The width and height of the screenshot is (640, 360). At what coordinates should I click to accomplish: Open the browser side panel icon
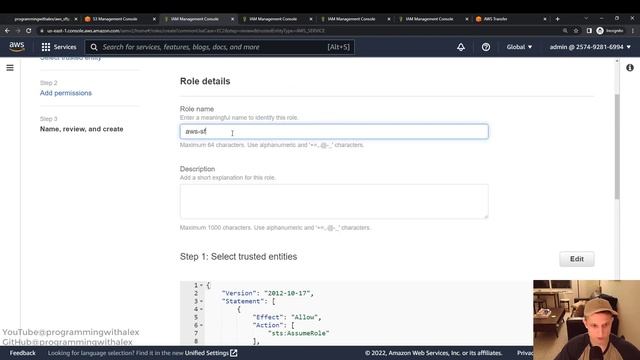pyautogui.click(x=589, y=31)
